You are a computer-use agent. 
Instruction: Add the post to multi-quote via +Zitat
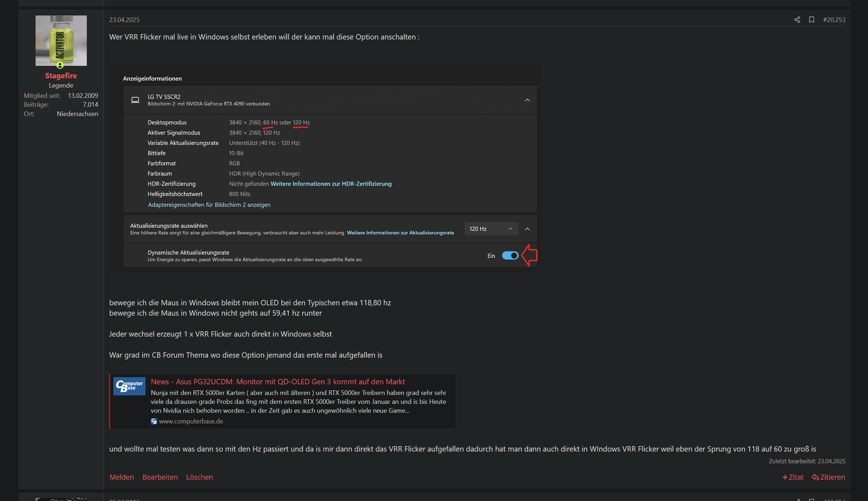point(793,477)
